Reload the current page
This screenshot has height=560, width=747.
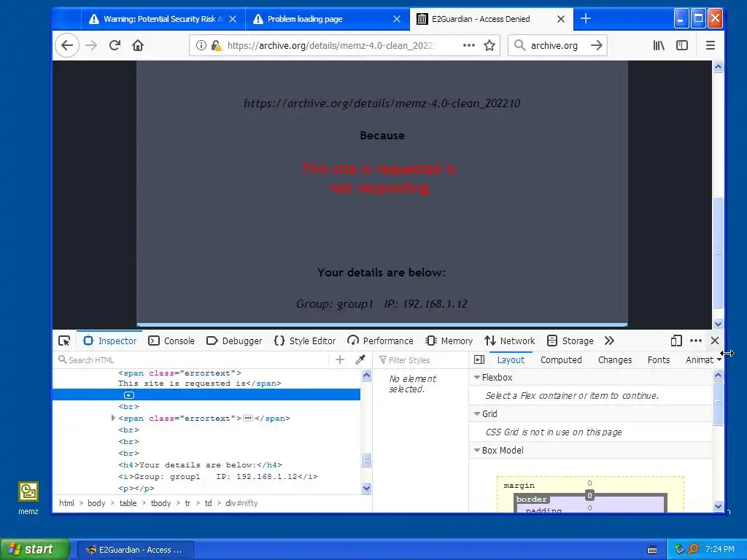[115, 46]
